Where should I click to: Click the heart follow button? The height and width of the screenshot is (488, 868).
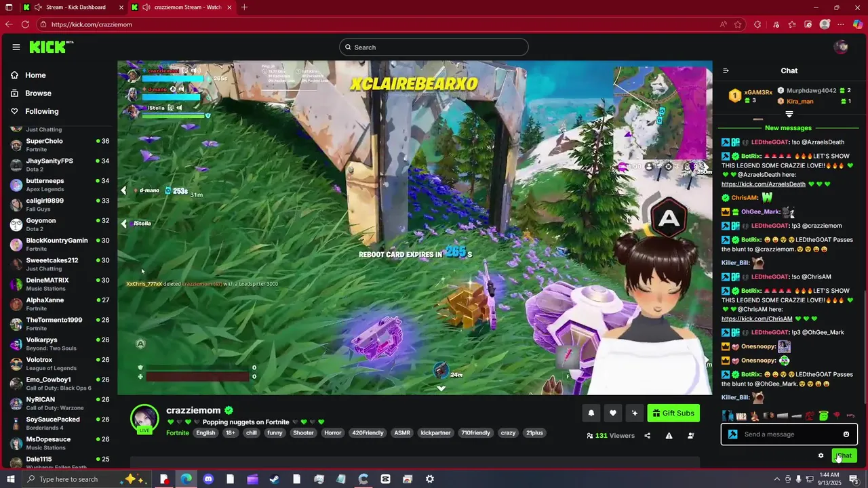click(x=613, y=413)
